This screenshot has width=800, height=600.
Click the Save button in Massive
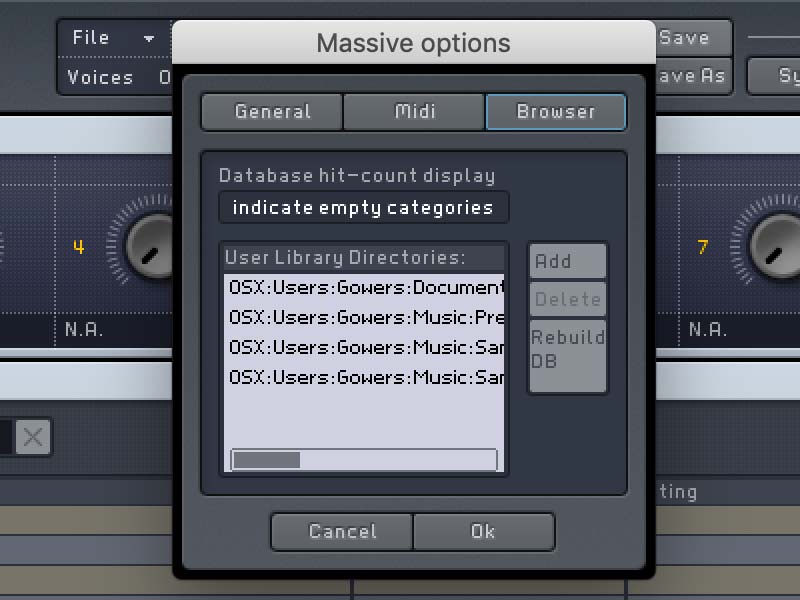[x=693, y=38]
